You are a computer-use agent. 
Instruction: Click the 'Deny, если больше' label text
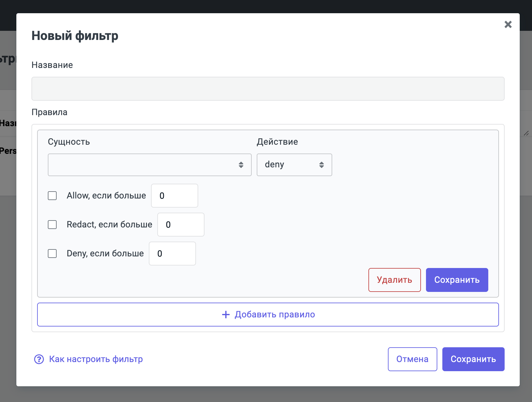pyautogui.click(x=105, y=254)
